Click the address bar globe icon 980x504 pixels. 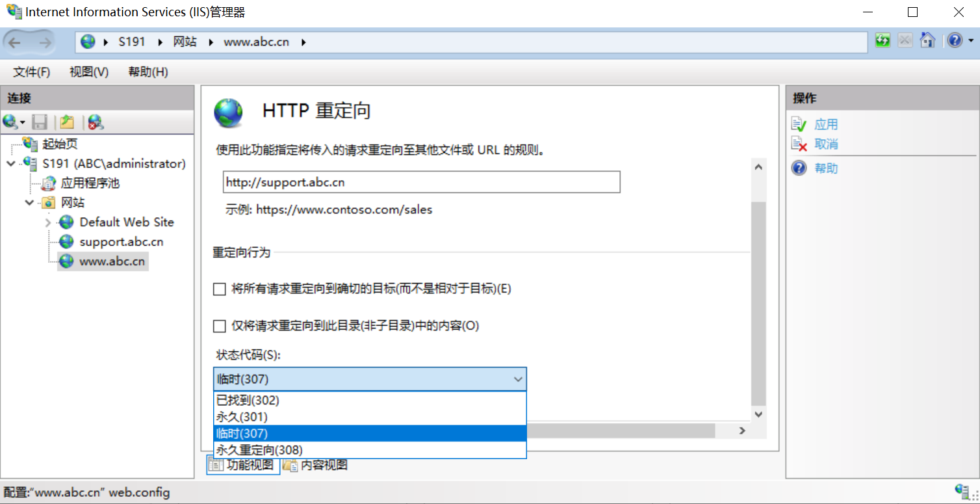[88, 42]
